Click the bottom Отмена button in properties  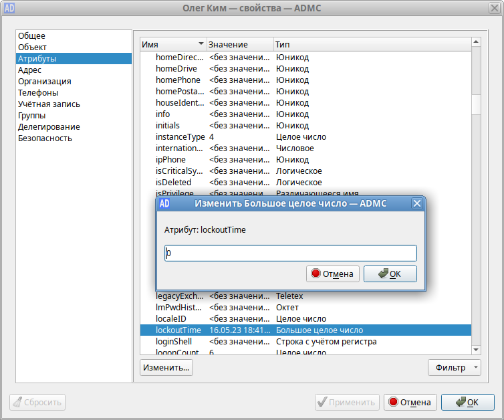click(411, 402)
